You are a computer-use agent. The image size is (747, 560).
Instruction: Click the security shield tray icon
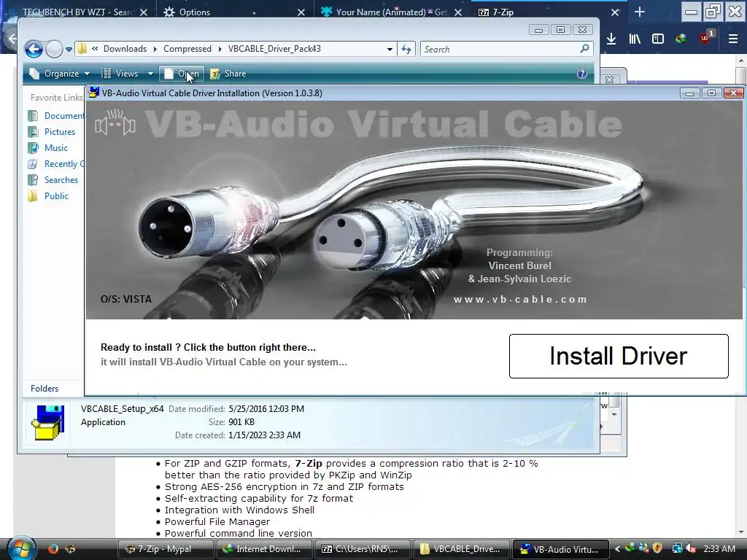point(657,548)
